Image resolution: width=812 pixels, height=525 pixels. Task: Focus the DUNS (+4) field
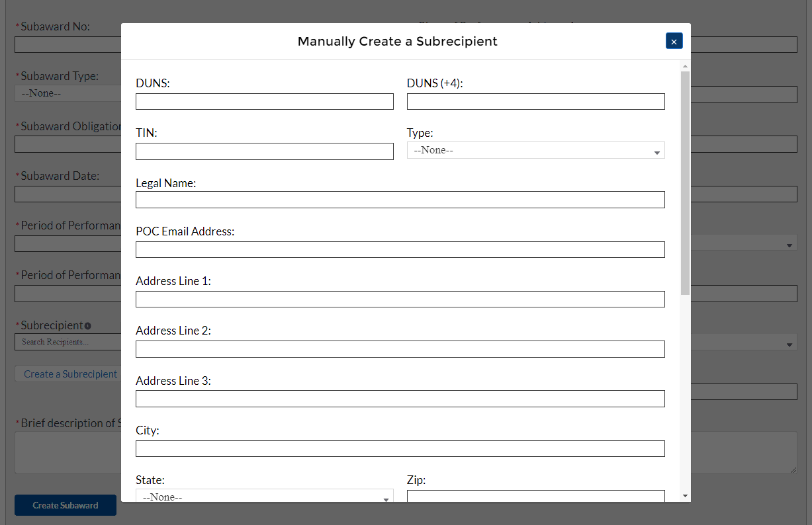point(535,101)
